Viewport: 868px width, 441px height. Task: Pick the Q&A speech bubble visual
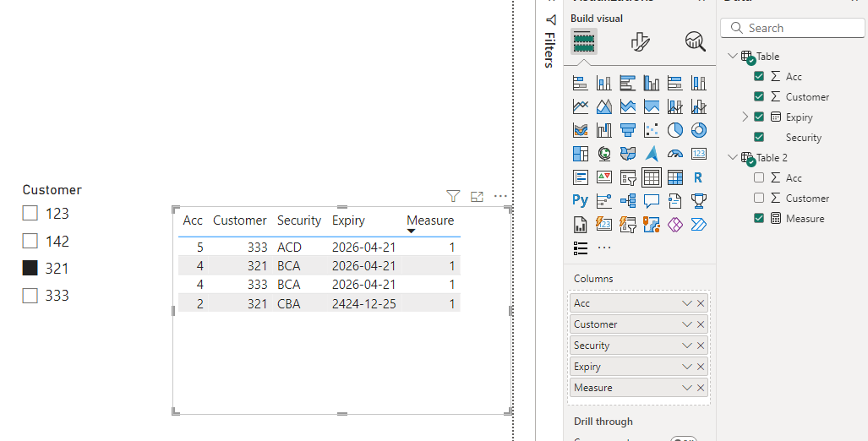click(652, 200)
